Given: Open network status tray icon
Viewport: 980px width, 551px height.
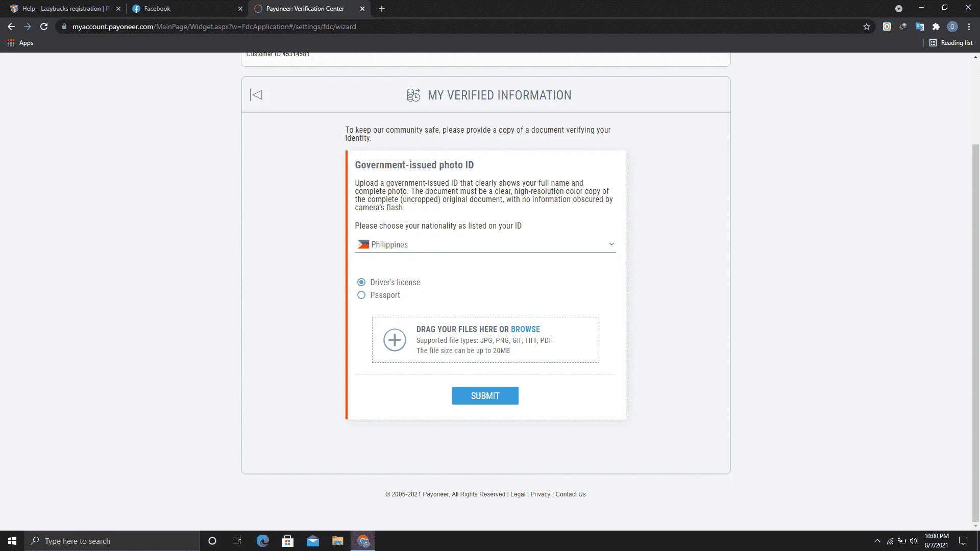Looking at the screenshot, I should [890, 541].
